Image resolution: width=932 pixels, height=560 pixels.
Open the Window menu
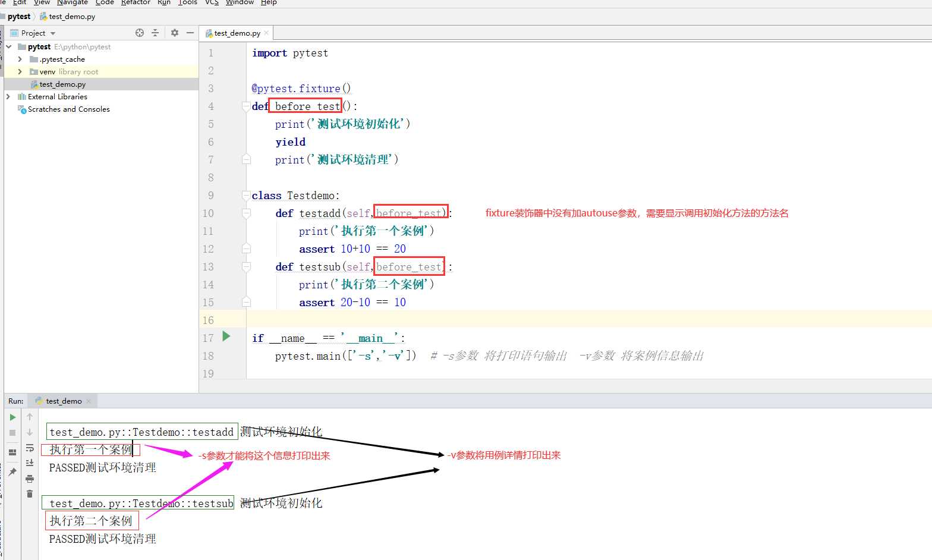[240, 2]
